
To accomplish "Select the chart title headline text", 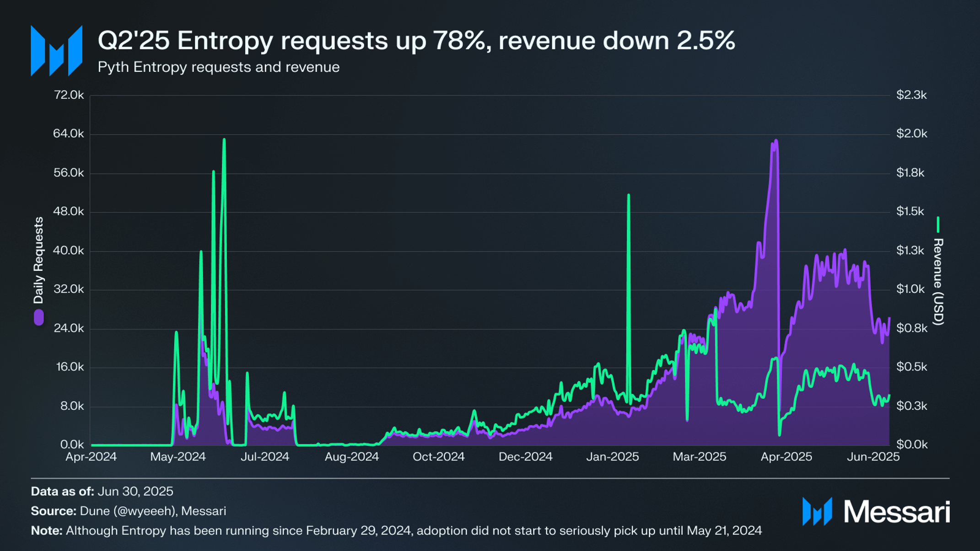I will [x=416, y=40].
